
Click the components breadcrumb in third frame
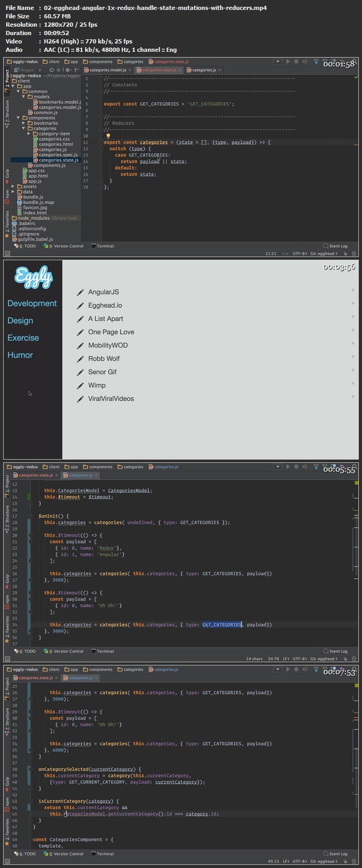pyautogui.click(x=98, y=467)
